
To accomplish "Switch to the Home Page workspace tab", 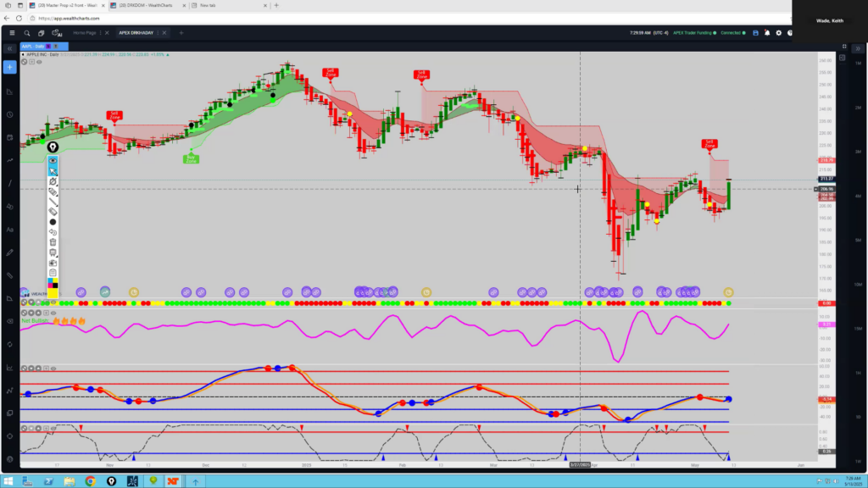I will point(85,33).
